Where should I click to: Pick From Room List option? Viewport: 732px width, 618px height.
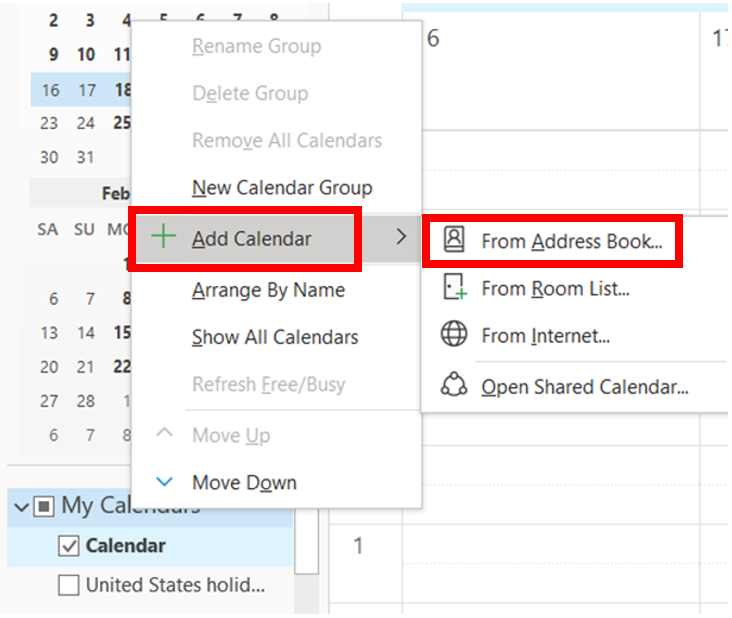click(x=556, y=288)
